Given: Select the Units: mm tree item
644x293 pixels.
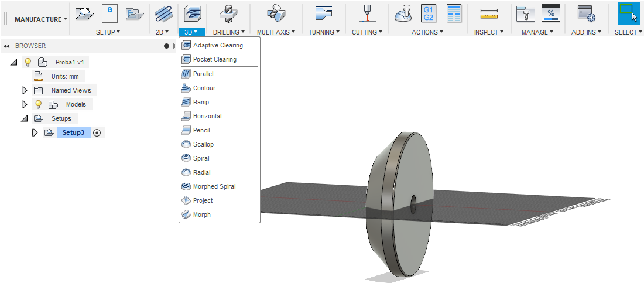Looking at the screenshot, I should click(x=64, y=76).
